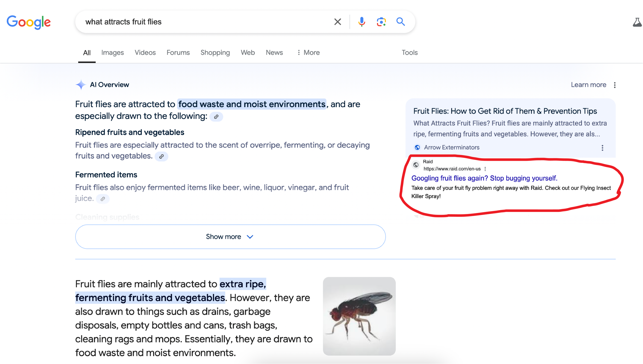Click the magnifying glass search button
The height and width of the screenshot is (364, 643).
click(x=400, y=22)
